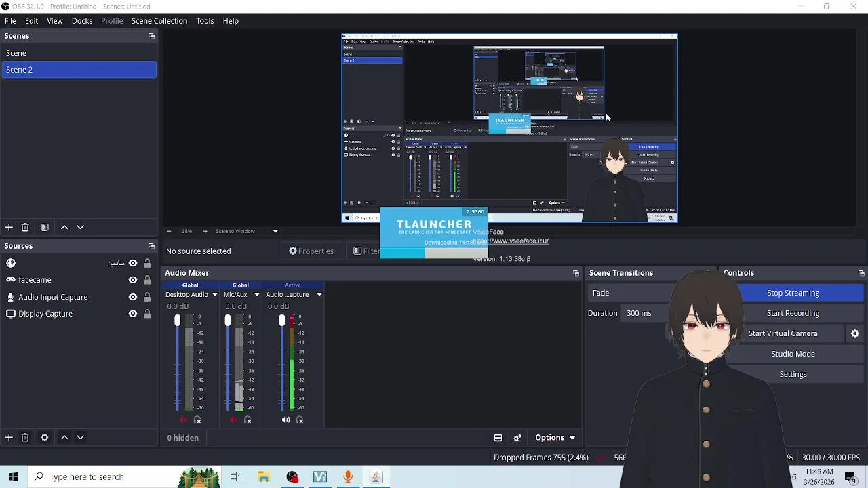Enable Studio Mode
The width and height of the screenshot is (868, 488).
click(x=793, y=354)
